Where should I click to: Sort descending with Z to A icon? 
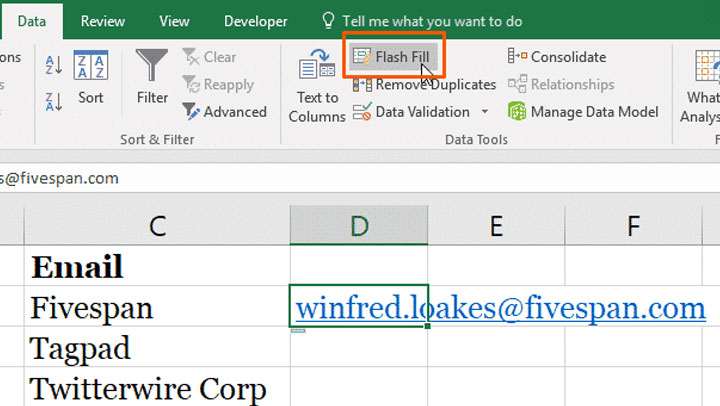(54, 99)
